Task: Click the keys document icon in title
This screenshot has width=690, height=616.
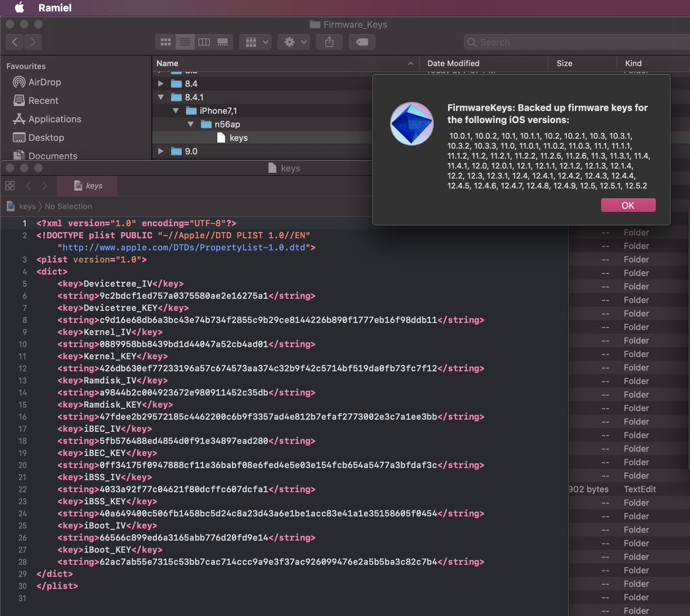Action: [273, 168]
